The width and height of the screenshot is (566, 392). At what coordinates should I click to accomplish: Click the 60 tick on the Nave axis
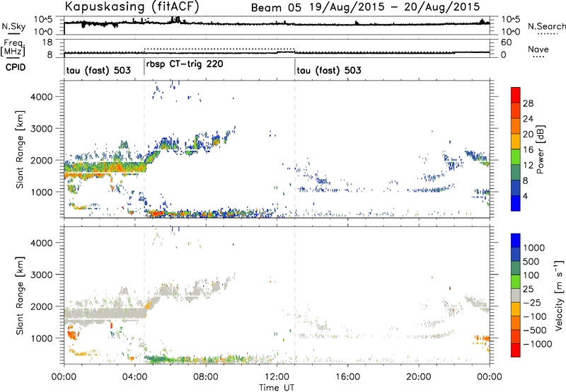507,42
